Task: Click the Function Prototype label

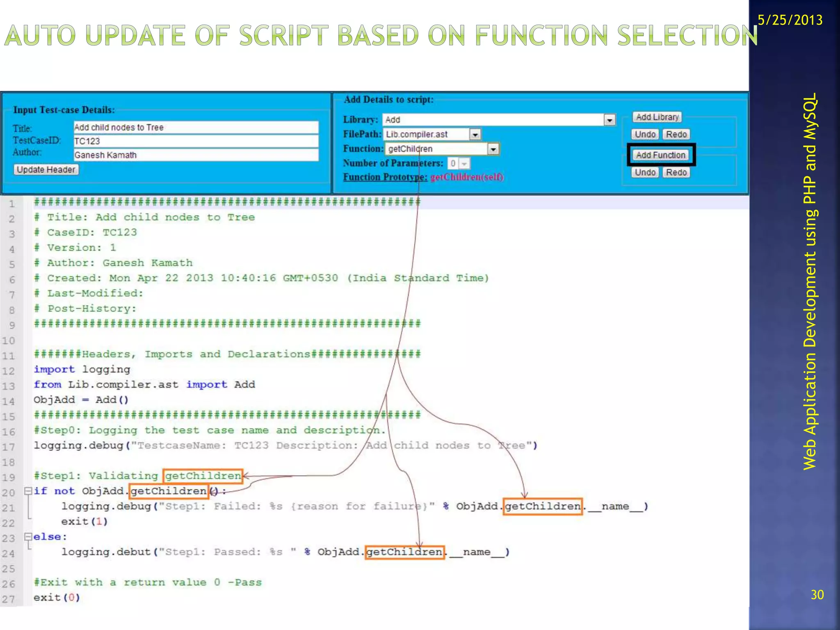Action: tap(385, 177)
